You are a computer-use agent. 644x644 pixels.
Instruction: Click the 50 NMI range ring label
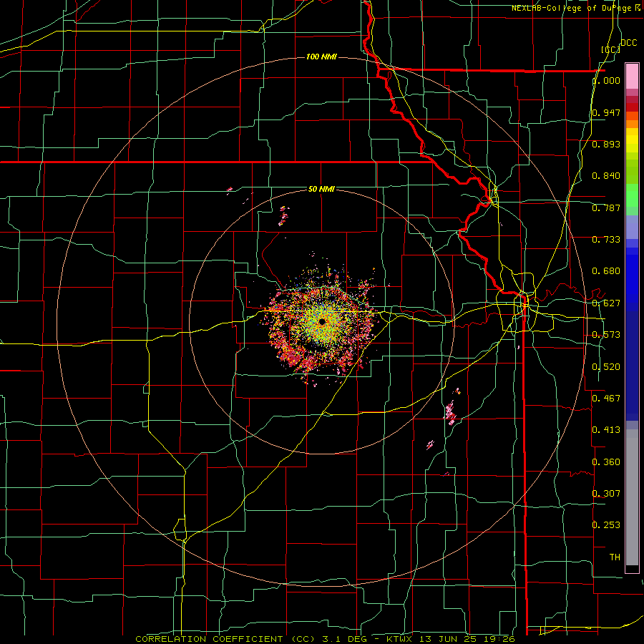pyautogui.click(x=321, y=189)
